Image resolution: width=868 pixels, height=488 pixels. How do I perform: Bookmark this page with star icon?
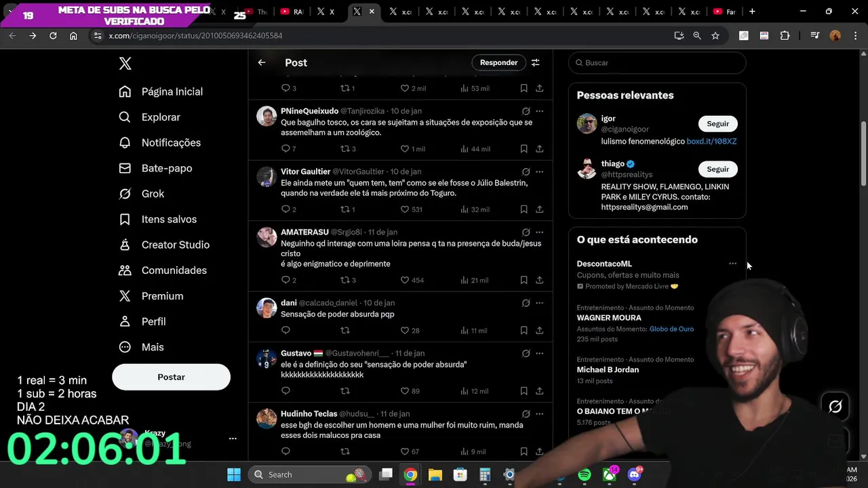coord(715,35)
